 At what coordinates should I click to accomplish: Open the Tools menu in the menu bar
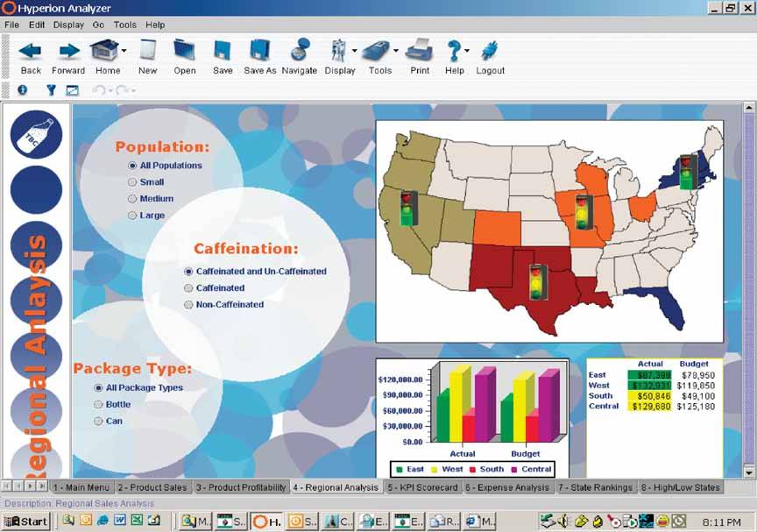click(125, 25)
